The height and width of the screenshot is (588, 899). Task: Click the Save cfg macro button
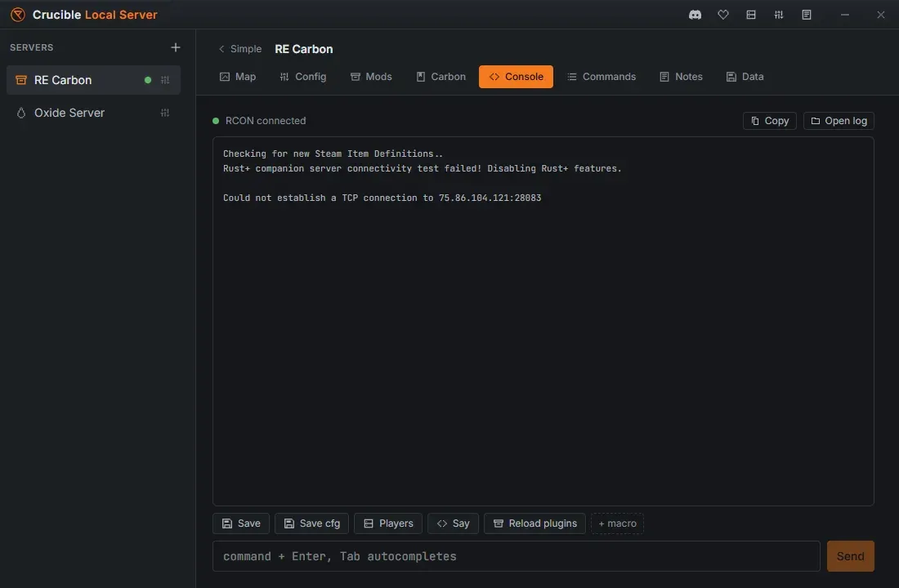coord(312,523)
